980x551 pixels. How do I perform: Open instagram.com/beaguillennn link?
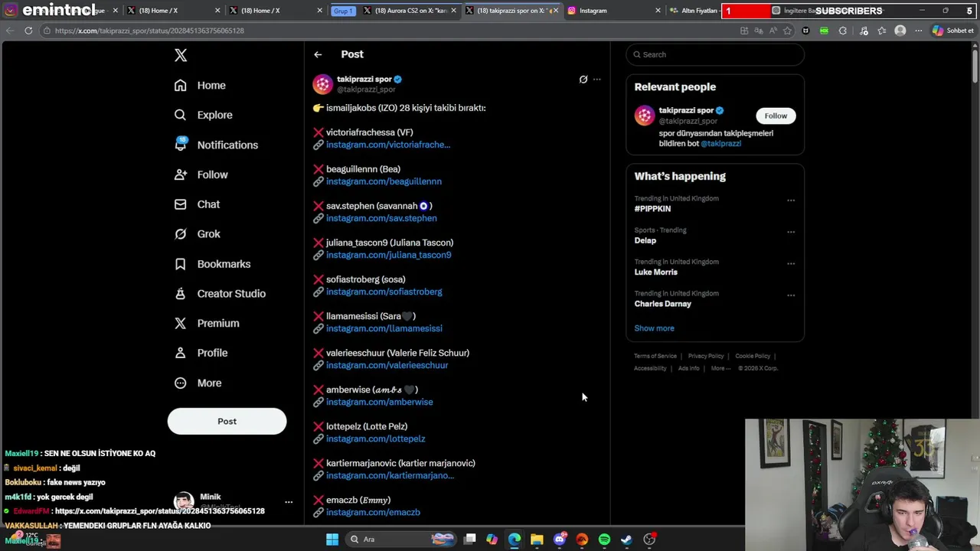click(384, 181)
